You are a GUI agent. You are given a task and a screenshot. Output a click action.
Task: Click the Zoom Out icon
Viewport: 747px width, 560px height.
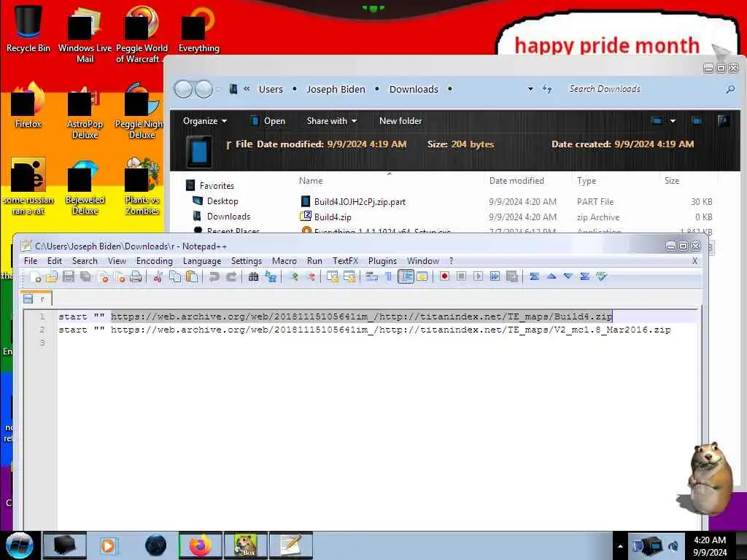[311, 276]
